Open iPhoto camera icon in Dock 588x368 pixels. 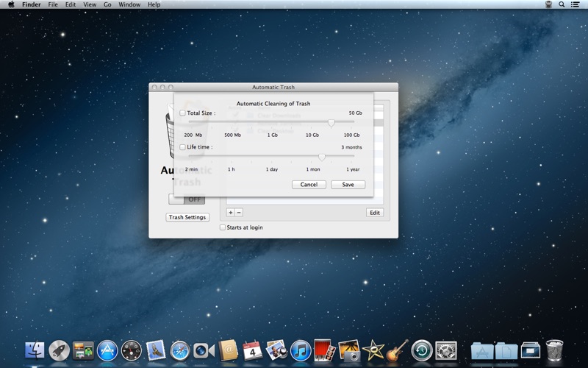(x=349, y=351)
